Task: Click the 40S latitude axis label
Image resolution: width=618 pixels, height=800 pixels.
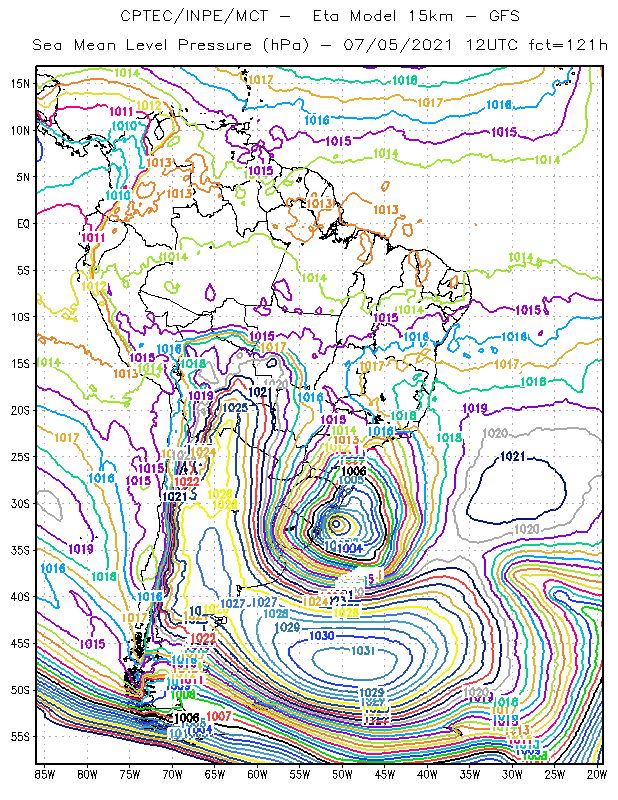Action: pyautogui.click(x=20, y=597)
